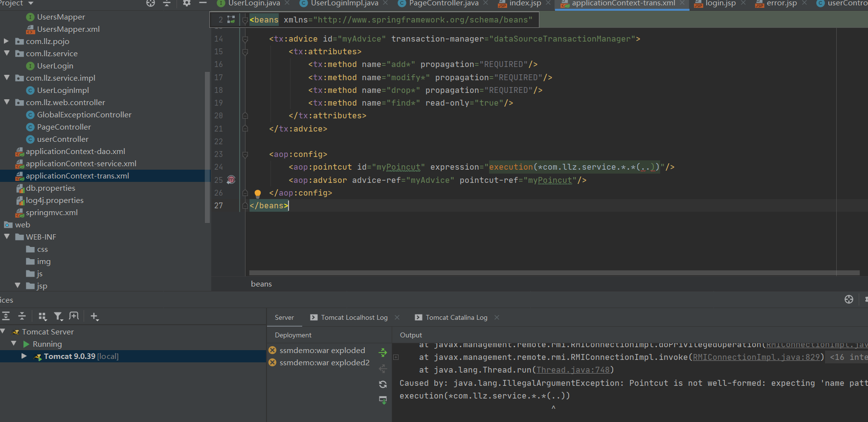
Task: Open the Filter options in Services toolbar
Action: (58, 316)
